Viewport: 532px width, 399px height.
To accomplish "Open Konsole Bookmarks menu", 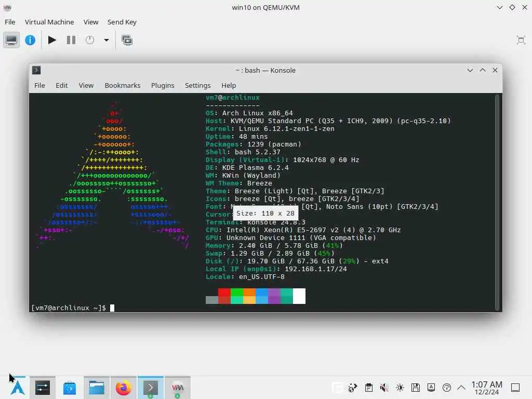I will point(123,86).
